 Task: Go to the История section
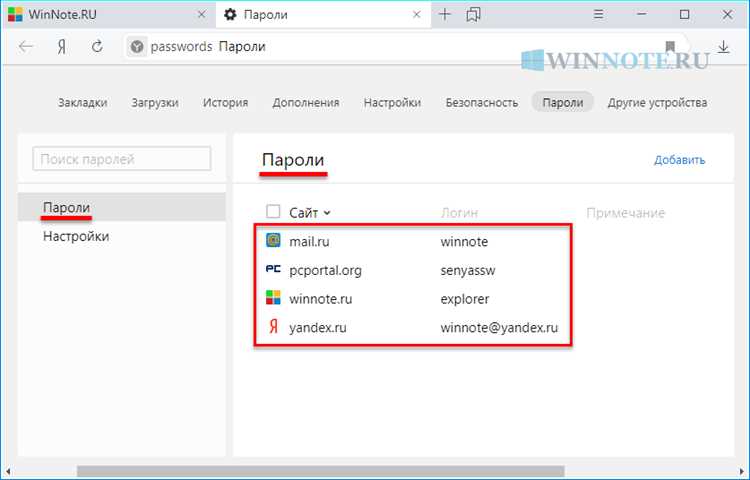point(225,102)
